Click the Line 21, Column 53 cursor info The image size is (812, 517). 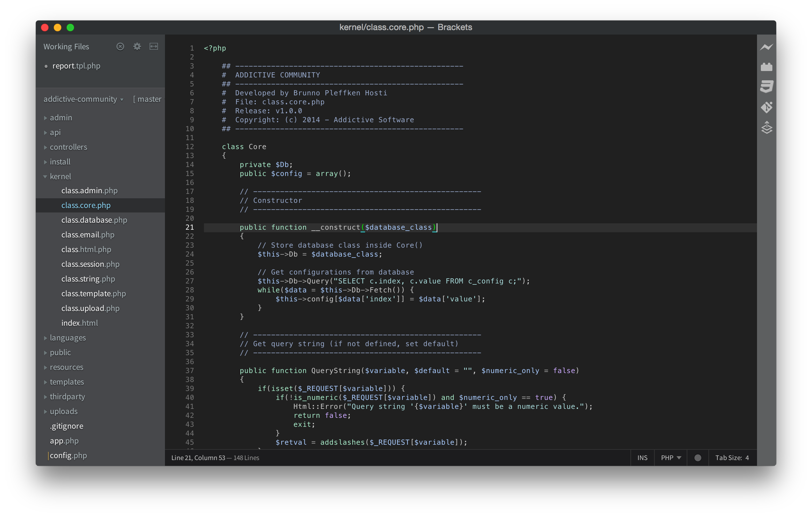tap(198, 457)
